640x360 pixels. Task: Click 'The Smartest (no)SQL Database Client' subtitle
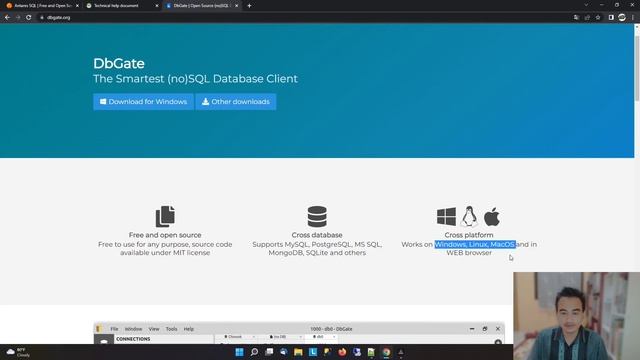tap(195, 78)
